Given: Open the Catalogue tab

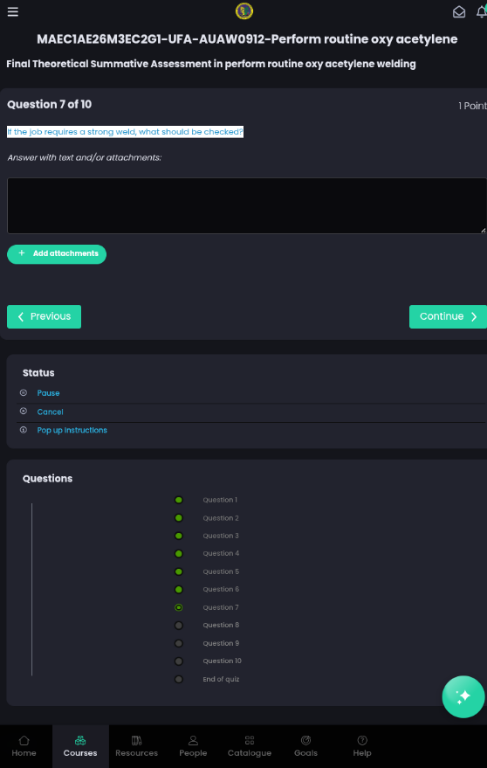Looking at the screenshot, I should (x=249, y=746).
